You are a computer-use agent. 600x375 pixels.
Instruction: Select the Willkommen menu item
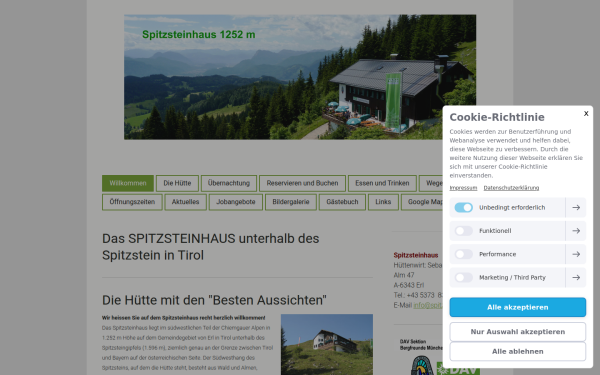tap(128, 183)
